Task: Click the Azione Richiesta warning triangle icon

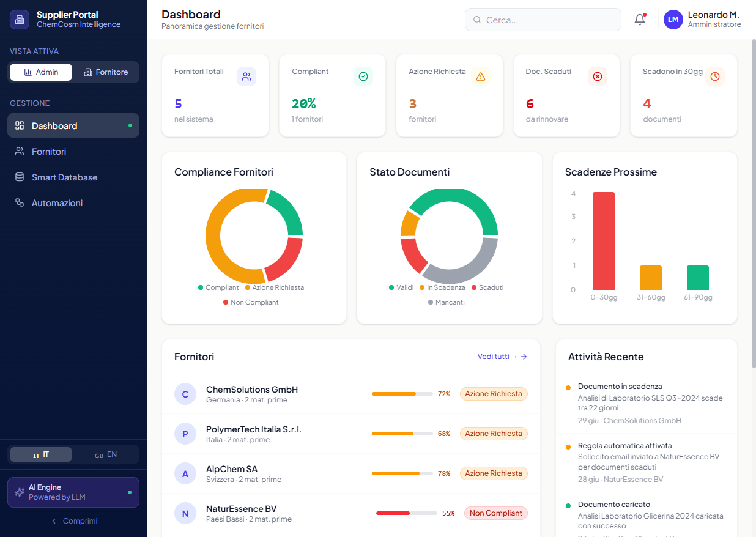Action: click(481, 76)
